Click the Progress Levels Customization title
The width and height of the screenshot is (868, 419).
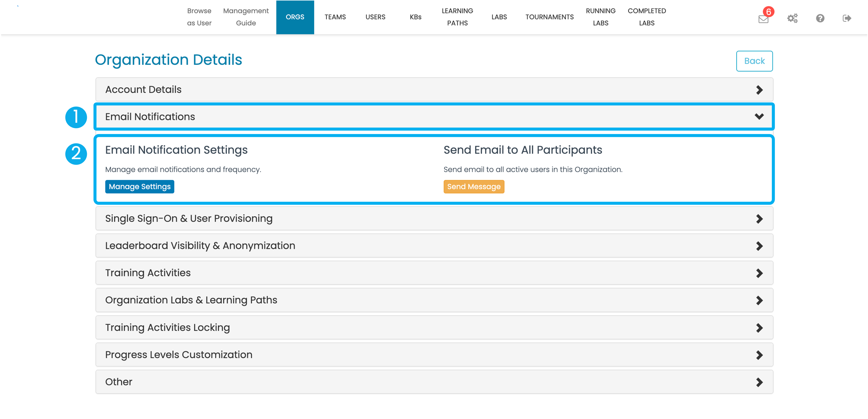(x=179, y=355)
